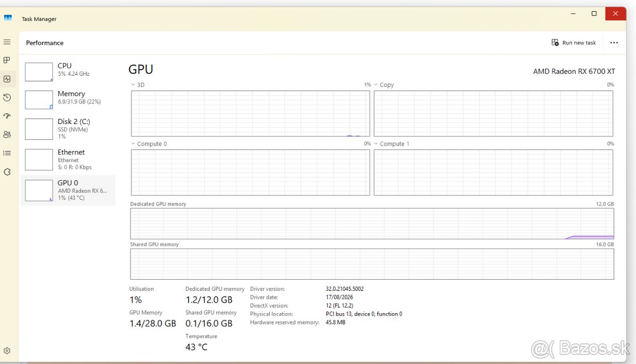The image size is (636, 364).
Task: Open the App history icon
Action: [7, 97]
